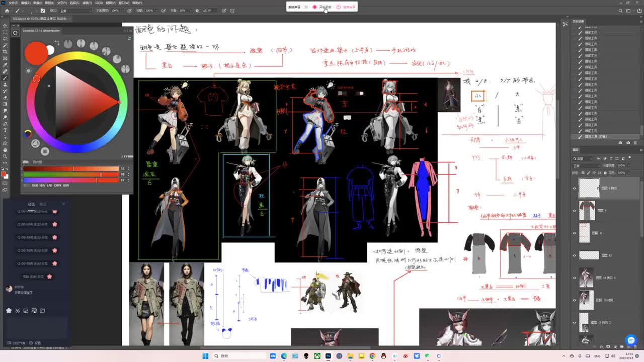Toggle visibility of seventh layer in panel
Image resolution: width=644 pixels, height=362 pixels.
coord(575,322)
